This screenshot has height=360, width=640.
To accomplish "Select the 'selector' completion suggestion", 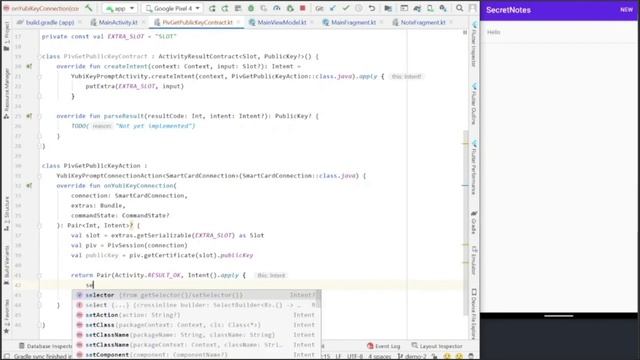I will click(196, 295).
